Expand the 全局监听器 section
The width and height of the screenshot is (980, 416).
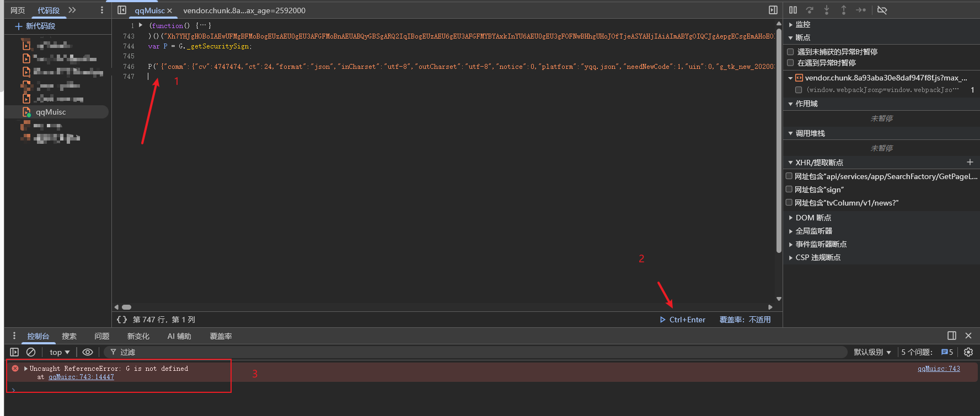(791, 231)
